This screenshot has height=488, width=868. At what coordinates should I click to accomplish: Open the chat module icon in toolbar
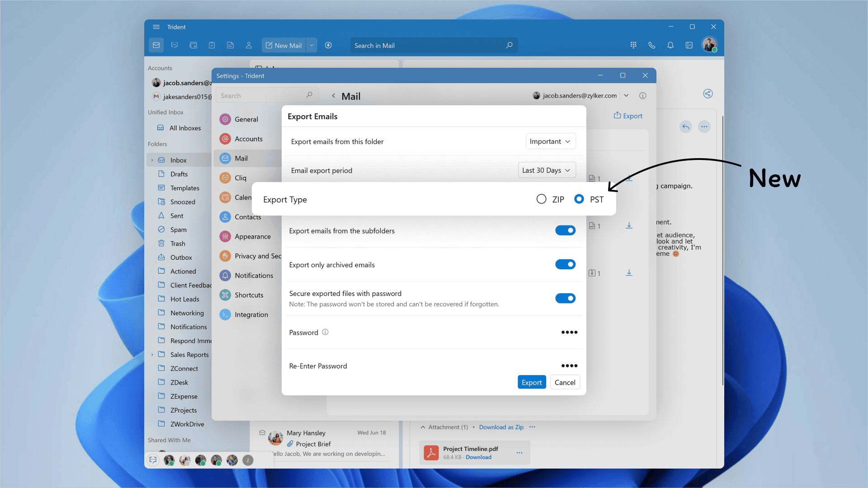[x=175, y=45]
